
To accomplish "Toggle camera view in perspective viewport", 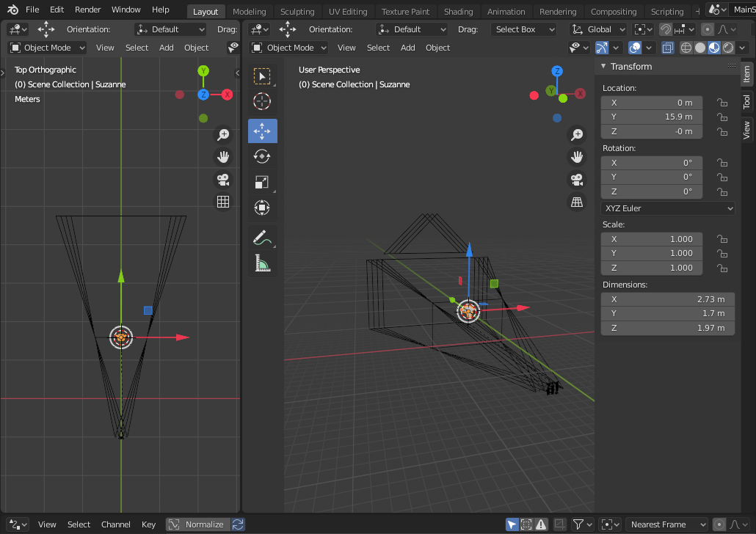I will (577, 180).
